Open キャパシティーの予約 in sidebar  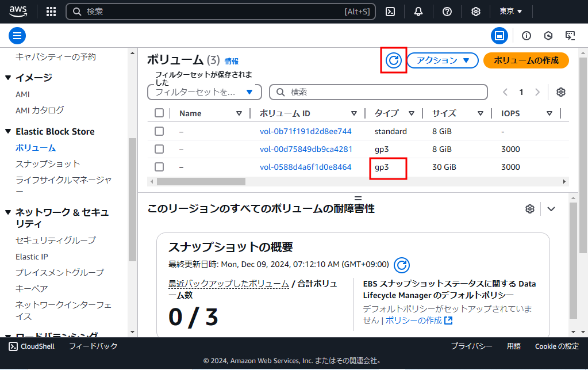(56, 57)
